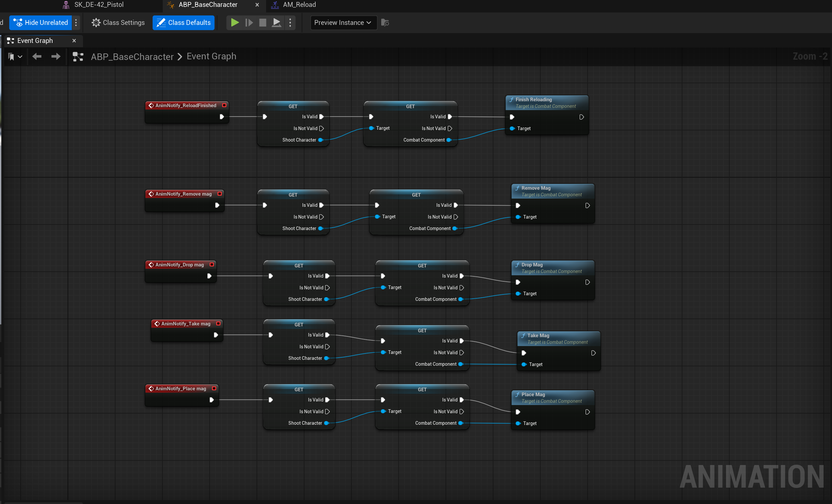Viewport: 832px width, 504px height.
Task: Click the blueprint graph icon in breadcrumb
Action: click(78, 56)
